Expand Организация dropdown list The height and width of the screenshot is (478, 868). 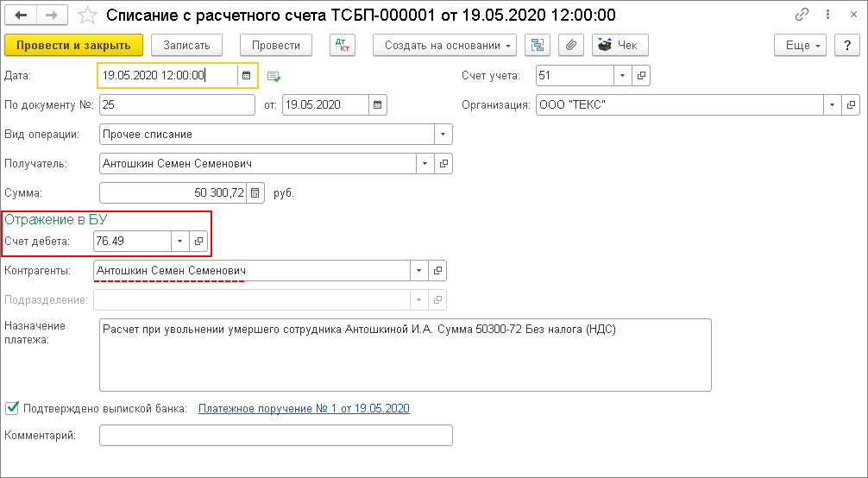pyautogui.click(x=833, y=104)
